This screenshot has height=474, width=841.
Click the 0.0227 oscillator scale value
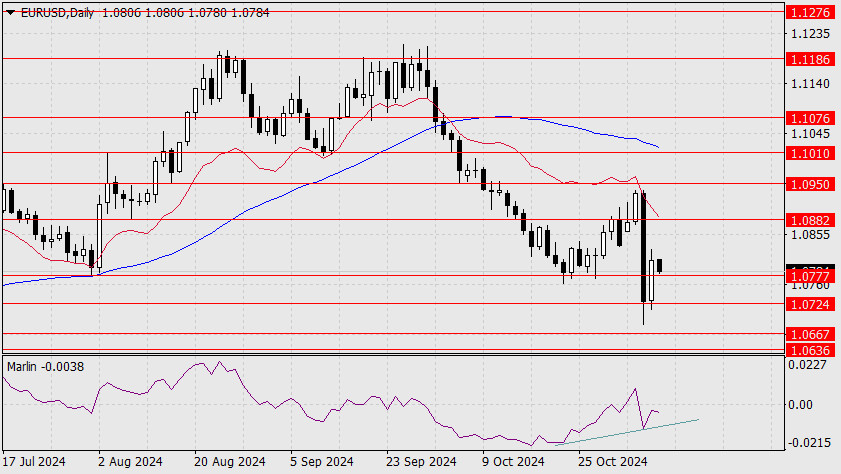808,365
